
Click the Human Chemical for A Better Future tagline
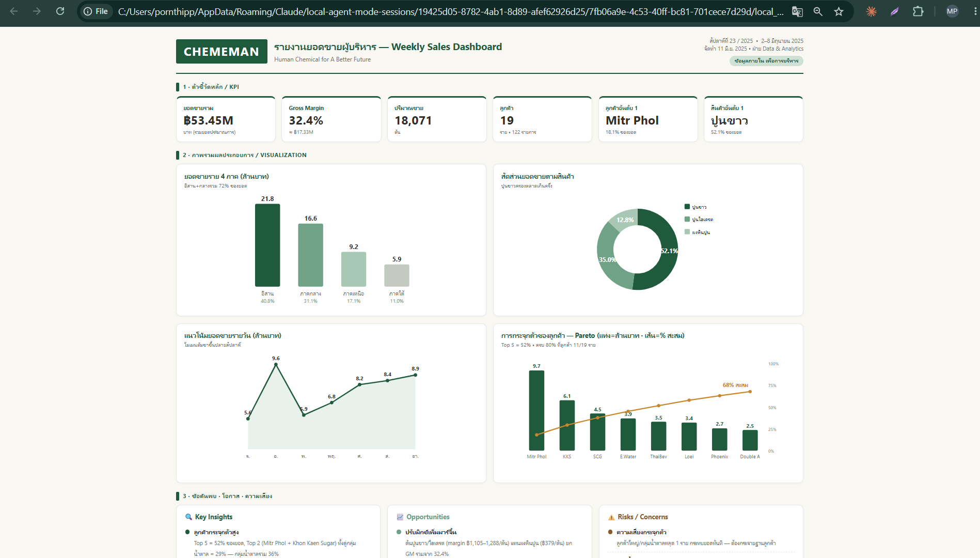pyautogui.click(x=322, y=59)
